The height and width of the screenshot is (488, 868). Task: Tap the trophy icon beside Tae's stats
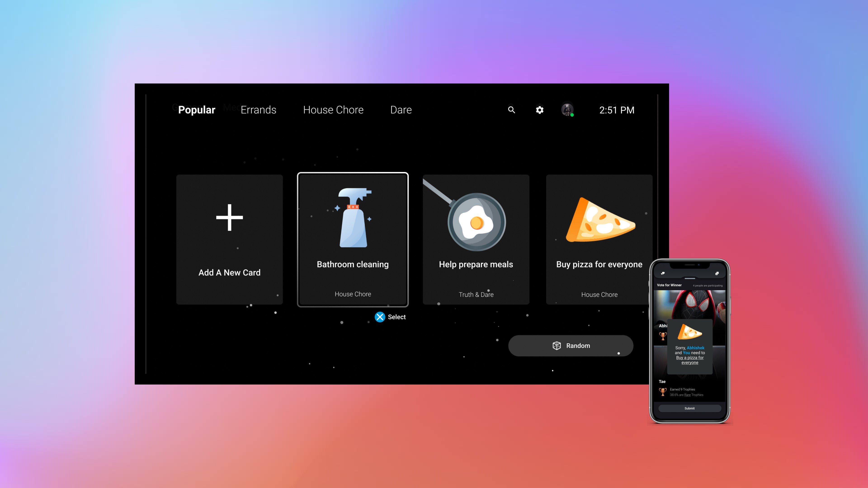(663, 392)
